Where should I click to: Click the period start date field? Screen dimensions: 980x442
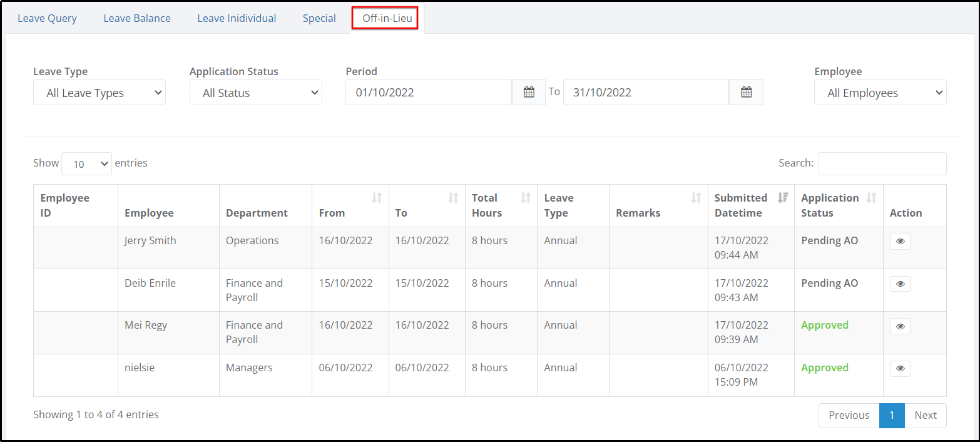click(x=429, y=92)
